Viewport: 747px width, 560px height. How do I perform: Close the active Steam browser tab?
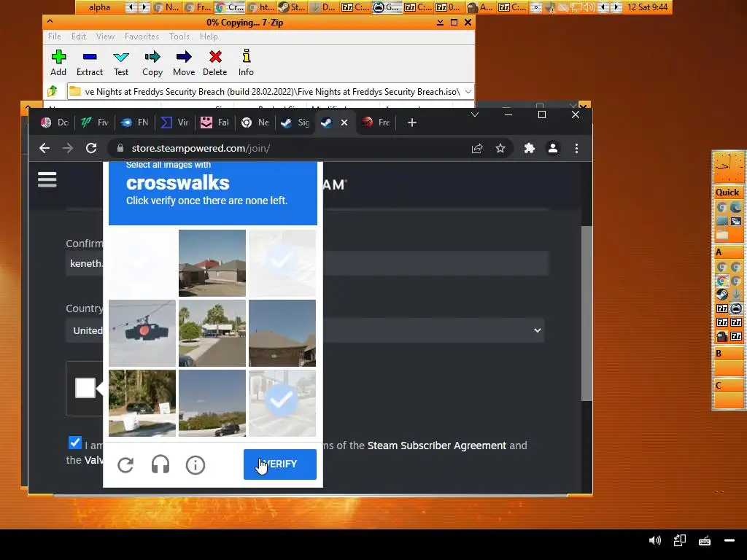[x=344, y=122]
